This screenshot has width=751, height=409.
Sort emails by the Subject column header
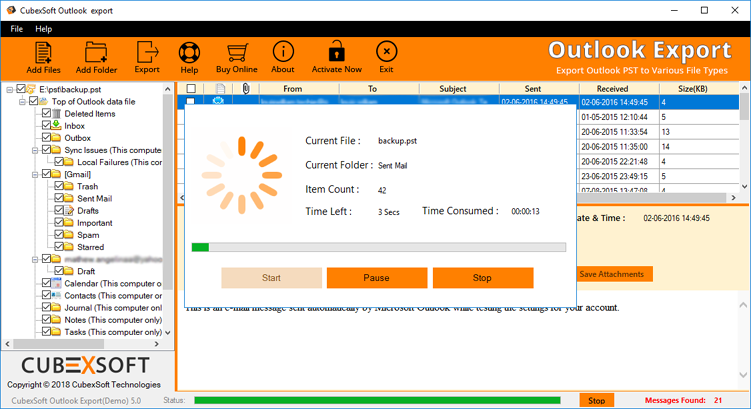452,89
